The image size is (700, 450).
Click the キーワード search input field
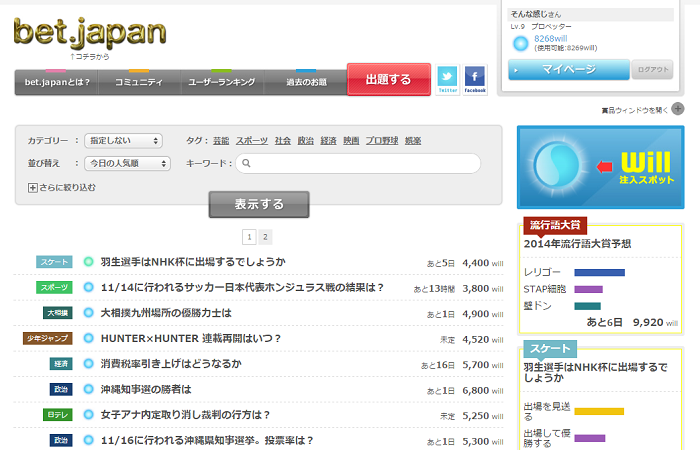358,163
